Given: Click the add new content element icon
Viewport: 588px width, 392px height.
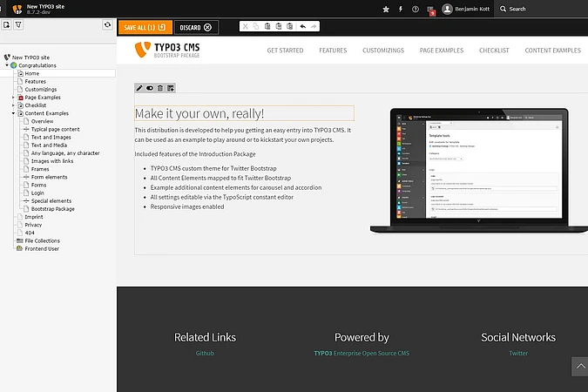Looking at the screenshot, I should (x=171, y=88).
